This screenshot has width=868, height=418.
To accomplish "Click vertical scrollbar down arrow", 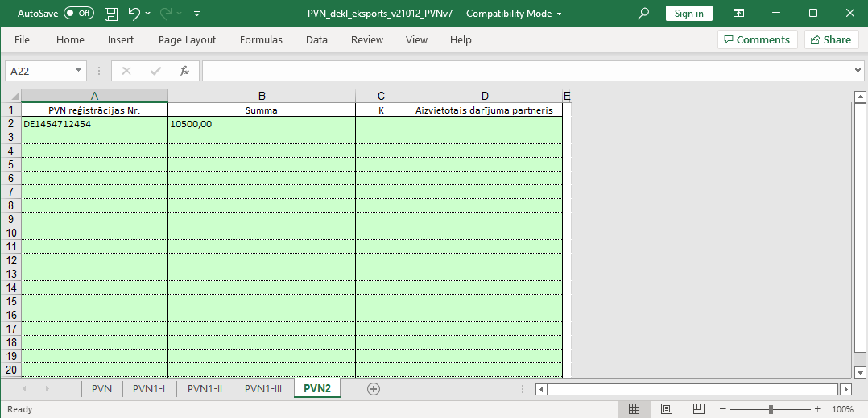I will [x=860, y=372].
